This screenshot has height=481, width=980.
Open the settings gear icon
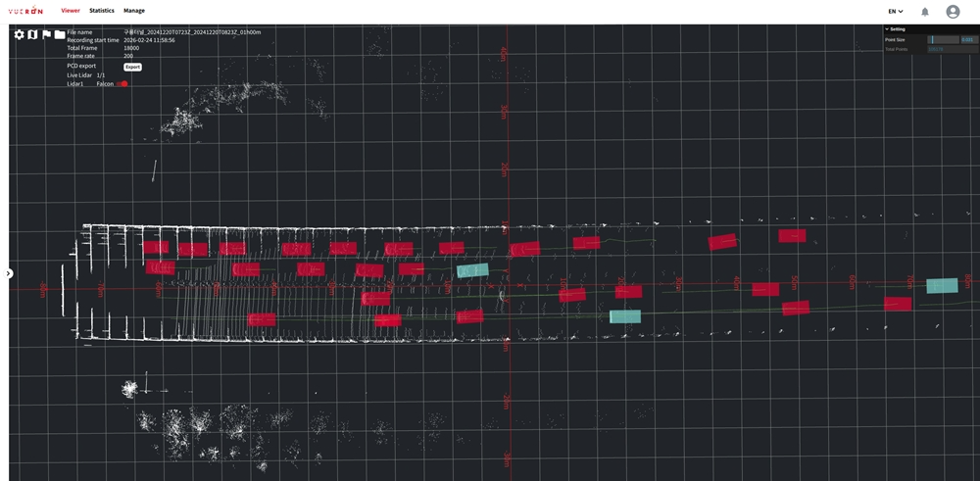pyautogui.click(x=19, y=34)
